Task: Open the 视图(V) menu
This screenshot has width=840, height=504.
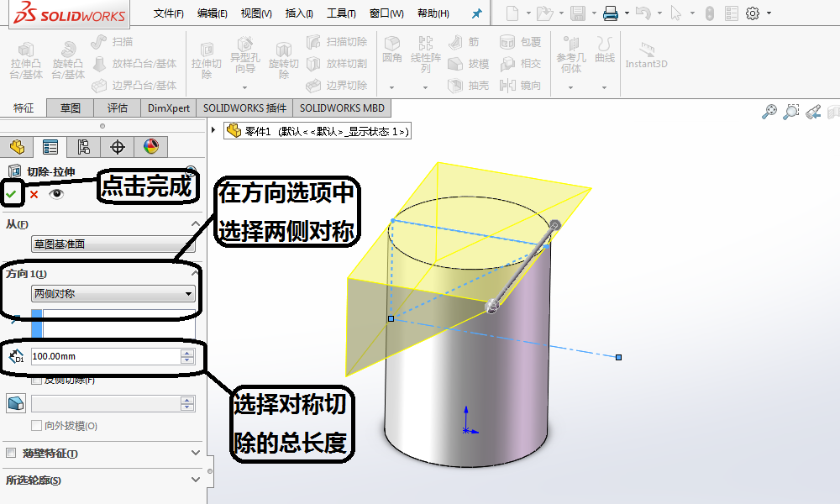Action: (x=256, y=13)
